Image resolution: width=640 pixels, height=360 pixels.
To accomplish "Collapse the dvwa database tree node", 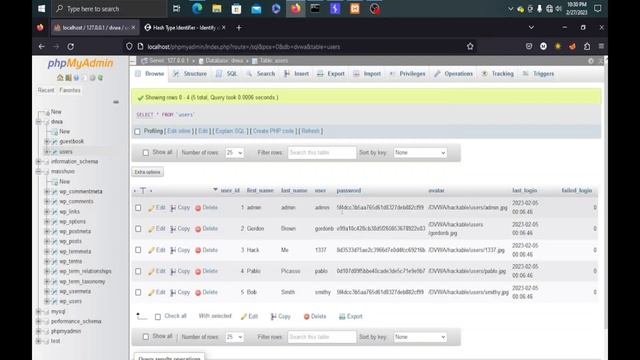I will coord(38,122).
